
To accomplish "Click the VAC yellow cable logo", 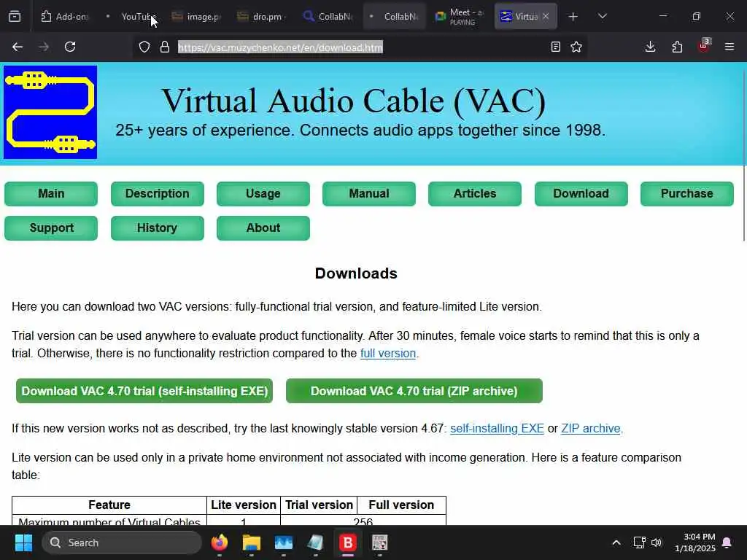I will [x=50, y=112].
